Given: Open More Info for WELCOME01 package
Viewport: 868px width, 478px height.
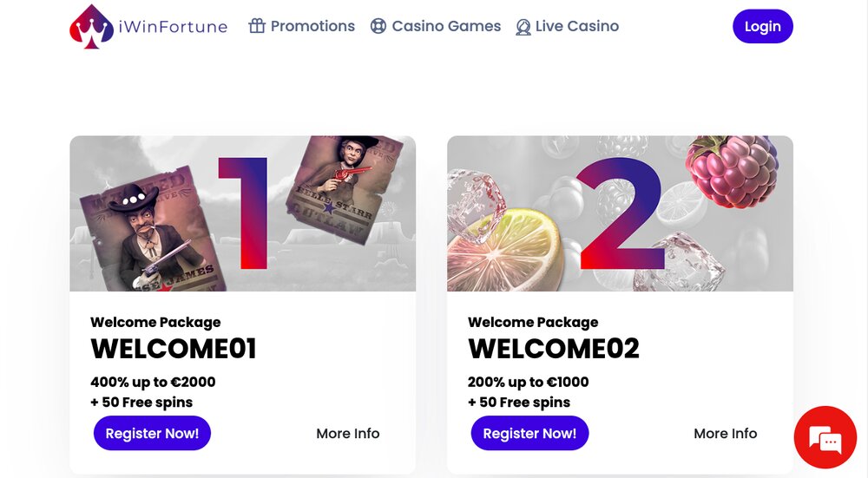Looking at the screenshot, I should point(347,433).
